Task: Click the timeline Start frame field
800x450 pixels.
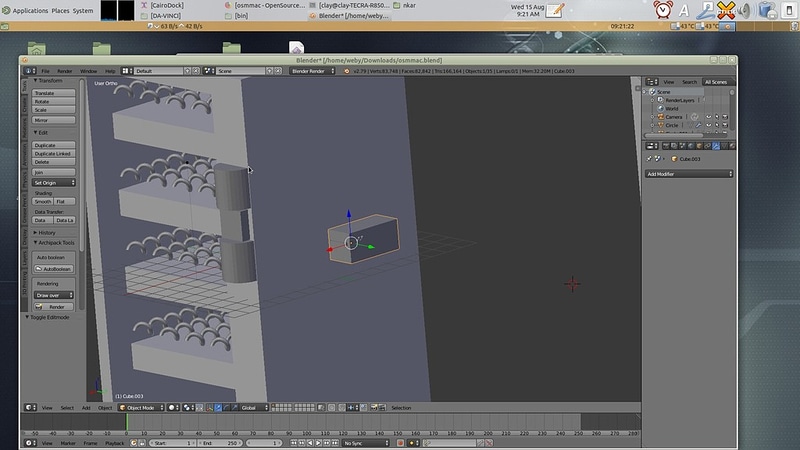Action: click(172, 443)
